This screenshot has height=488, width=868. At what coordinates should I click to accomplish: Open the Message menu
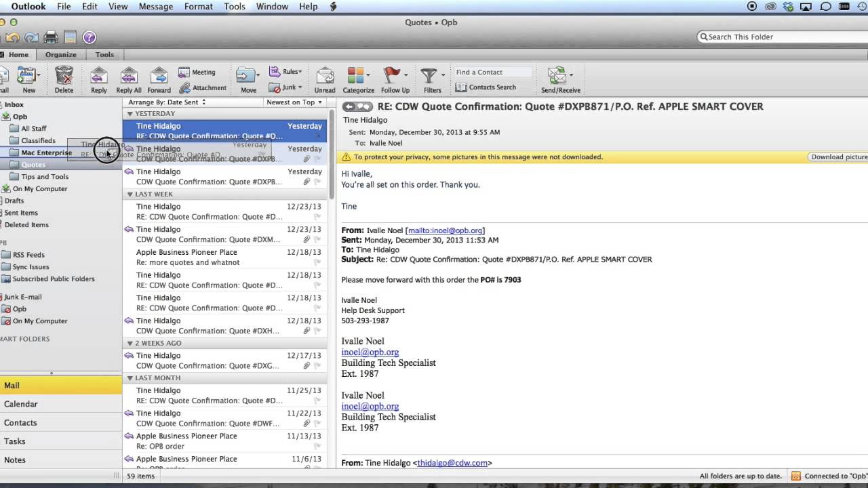pyautogui.click(x=156, y=6)
